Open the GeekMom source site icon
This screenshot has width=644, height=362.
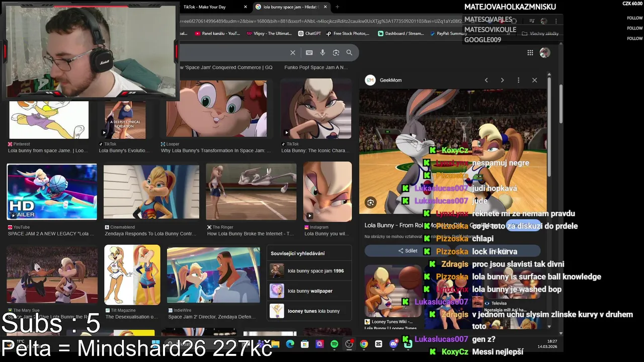coord(370,80)
